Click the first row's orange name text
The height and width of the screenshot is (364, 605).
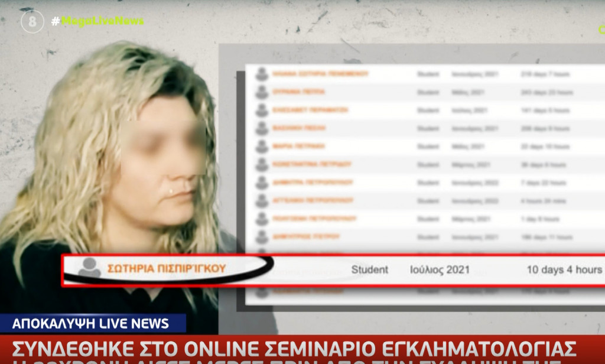[x=319, y=74]
